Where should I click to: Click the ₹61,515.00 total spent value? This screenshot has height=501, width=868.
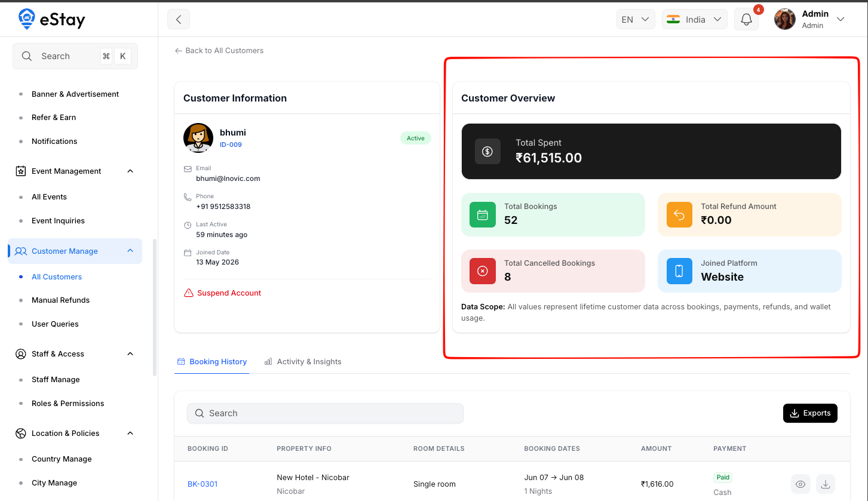click(548, 158)
